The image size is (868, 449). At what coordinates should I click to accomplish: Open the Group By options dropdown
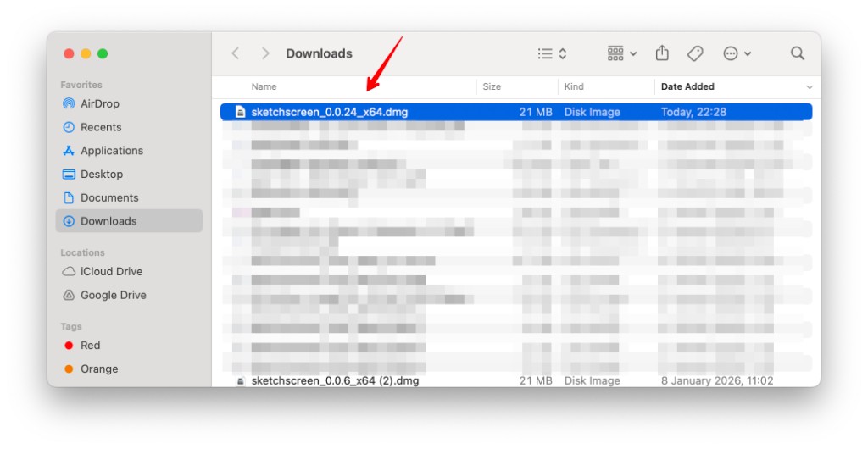coord(621,53)
